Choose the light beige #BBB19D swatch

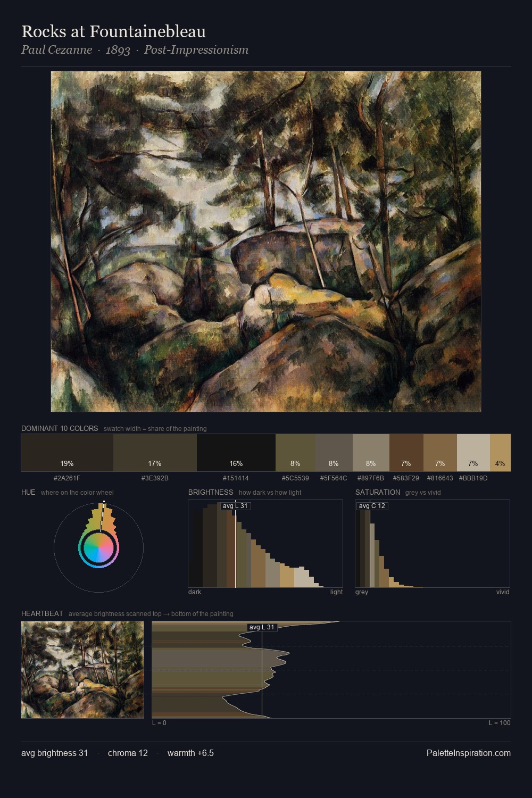(473, 453)
